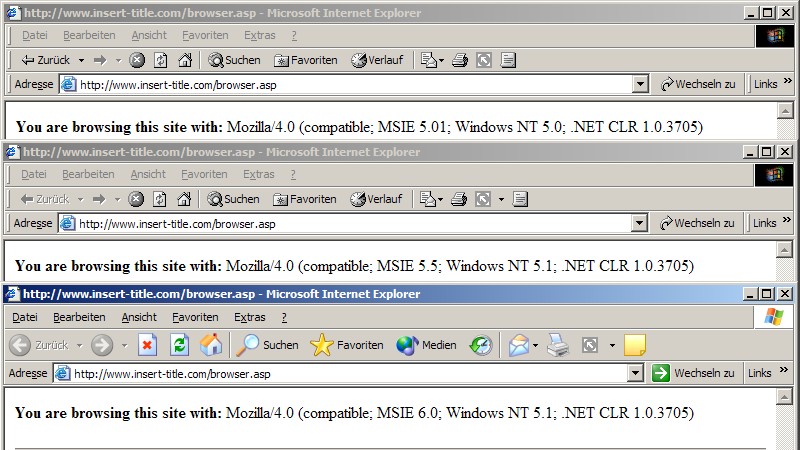Open Bearbeiten menu in IE 6.0 window
Image resolution: width=800 pixels, height=450 pixels.
tap(79, 317)
